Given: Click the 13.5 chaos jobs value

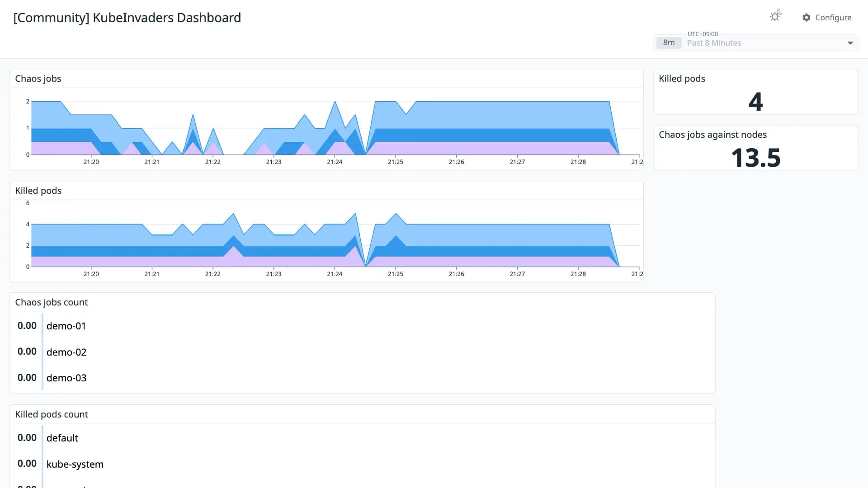Looking at the screenshot, I should click(x=756, y=158).
